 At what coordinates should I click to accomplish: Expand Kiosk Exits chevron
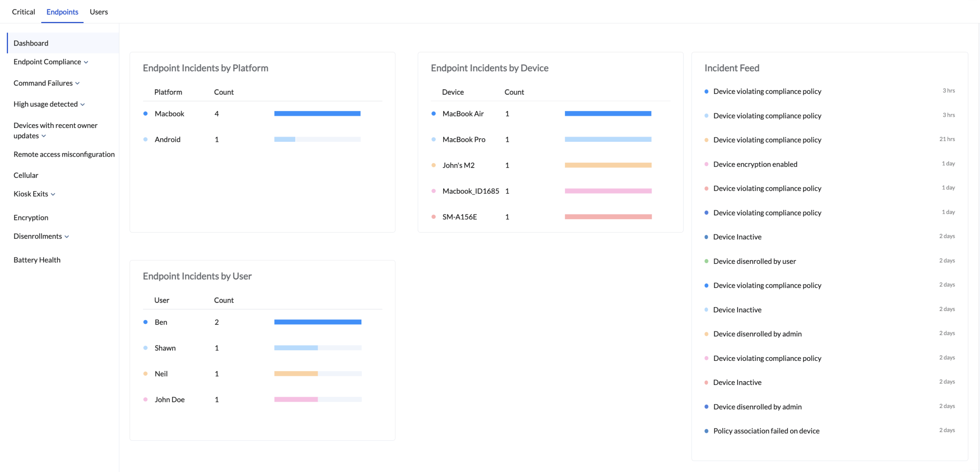(53, 194)
